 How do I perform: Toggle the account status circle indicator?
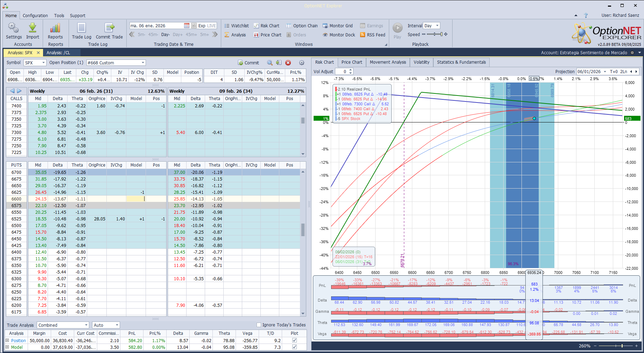tap(632, 53)
